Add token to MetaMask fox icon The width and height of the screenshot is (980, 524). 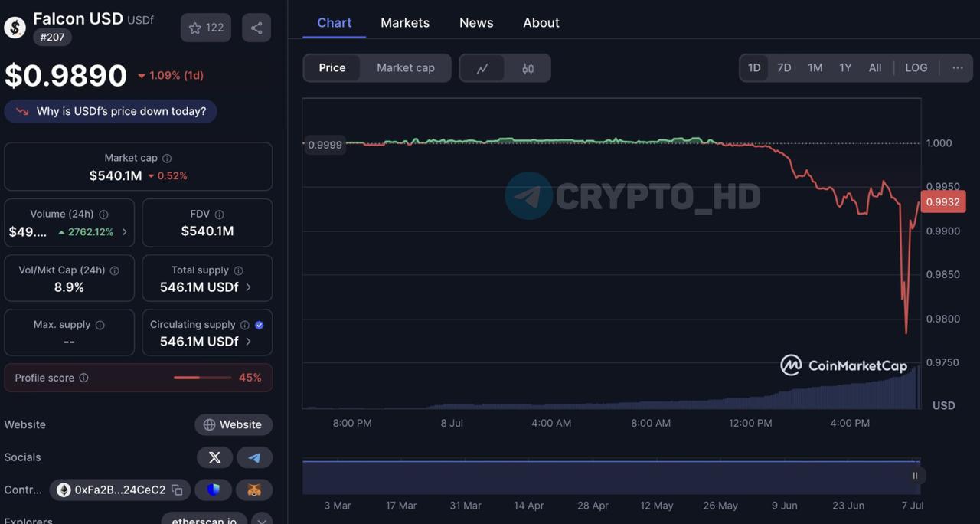(254, 490)
